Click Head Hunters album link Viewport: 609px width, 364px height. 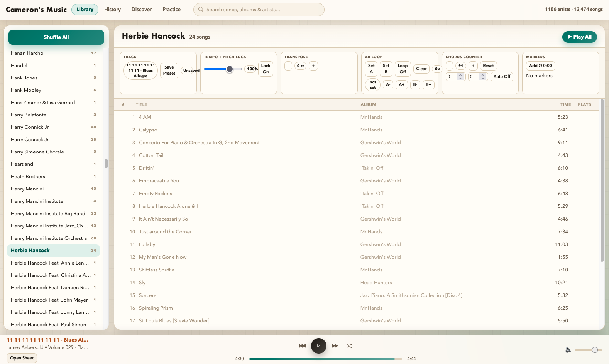click(376, 283)
